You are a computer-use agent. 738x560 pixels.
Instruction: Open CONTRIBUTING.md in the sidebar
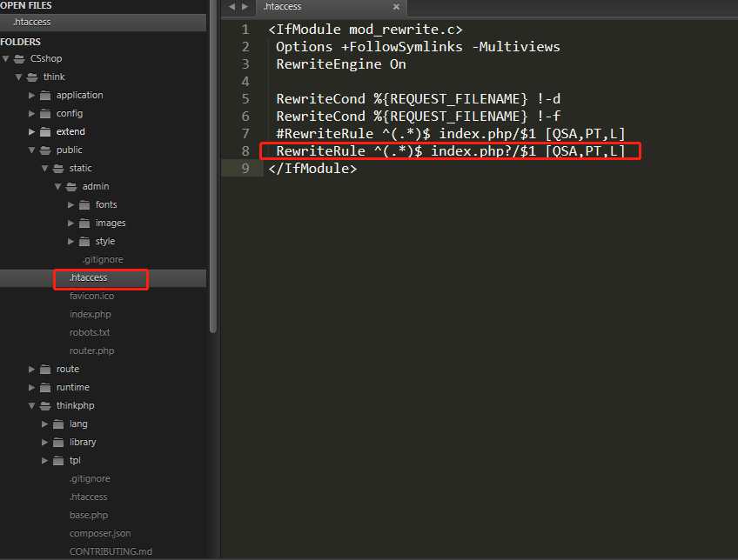(111, 551)
